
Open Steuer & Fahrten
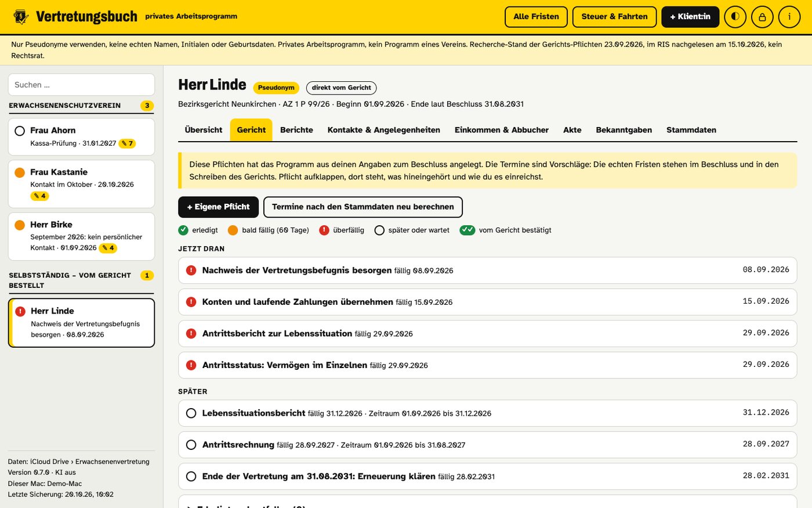pos(615,17)
